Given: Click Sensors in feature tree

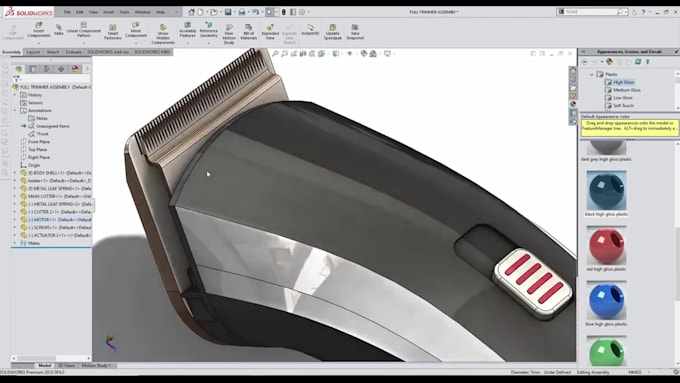Looking at the screenshot, I should click(31, 102).
